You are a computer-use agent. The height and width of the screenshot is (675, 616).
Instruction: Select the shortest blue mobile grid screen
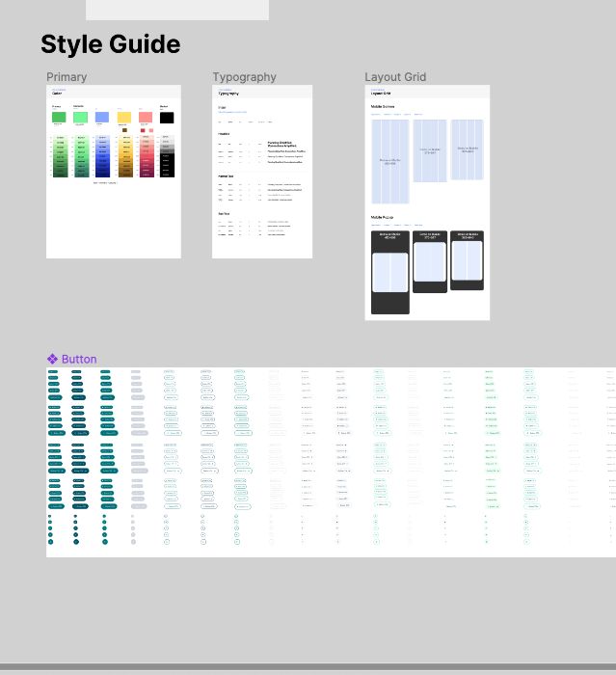467,149
